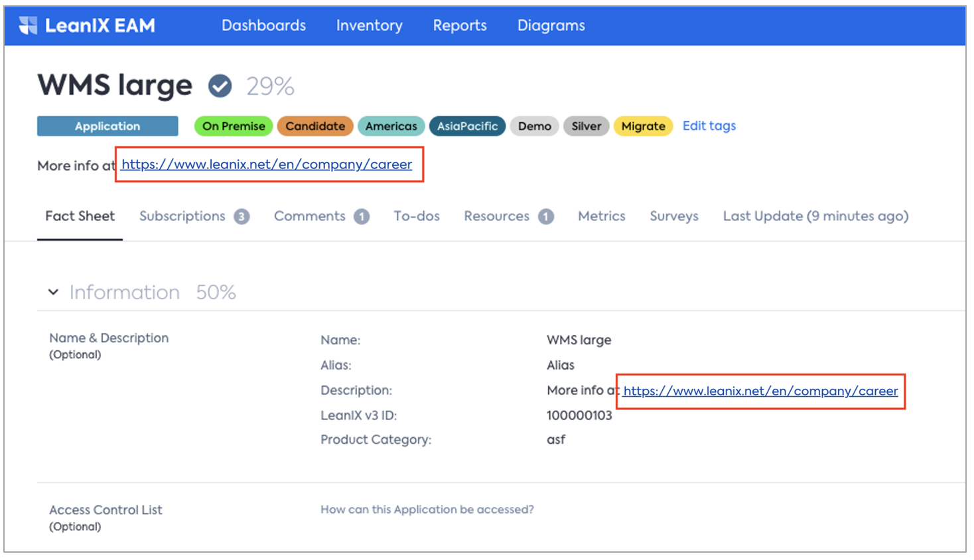Open the career link below the tags
This screenshot has width=974, height=560.
click(266, 165)
